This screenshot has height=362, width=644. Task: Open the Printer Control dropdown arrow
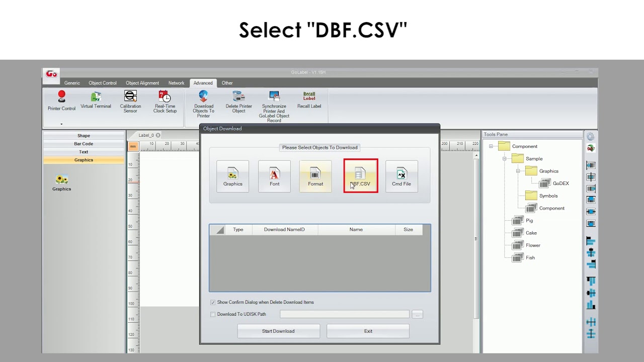pos(61,124)
